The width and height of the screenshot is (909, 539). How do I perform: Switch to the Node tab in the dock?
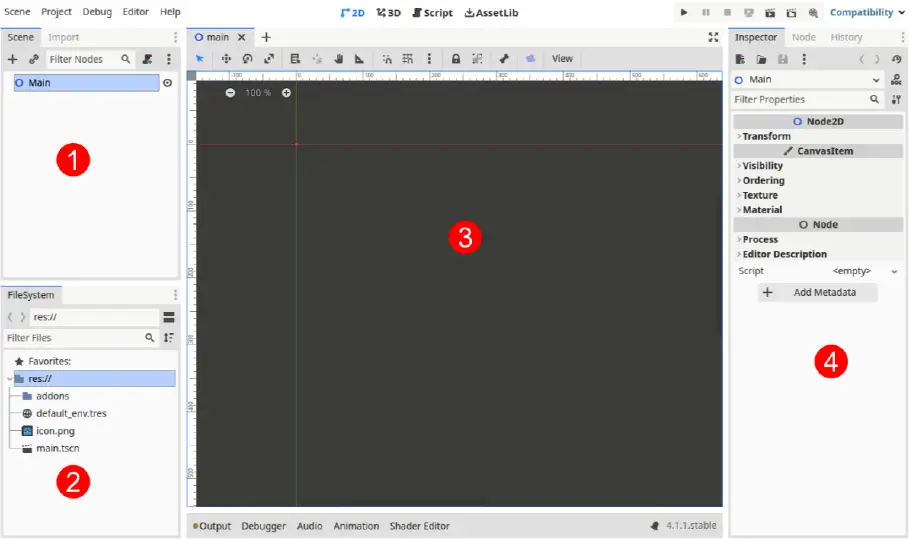[803, 37]
